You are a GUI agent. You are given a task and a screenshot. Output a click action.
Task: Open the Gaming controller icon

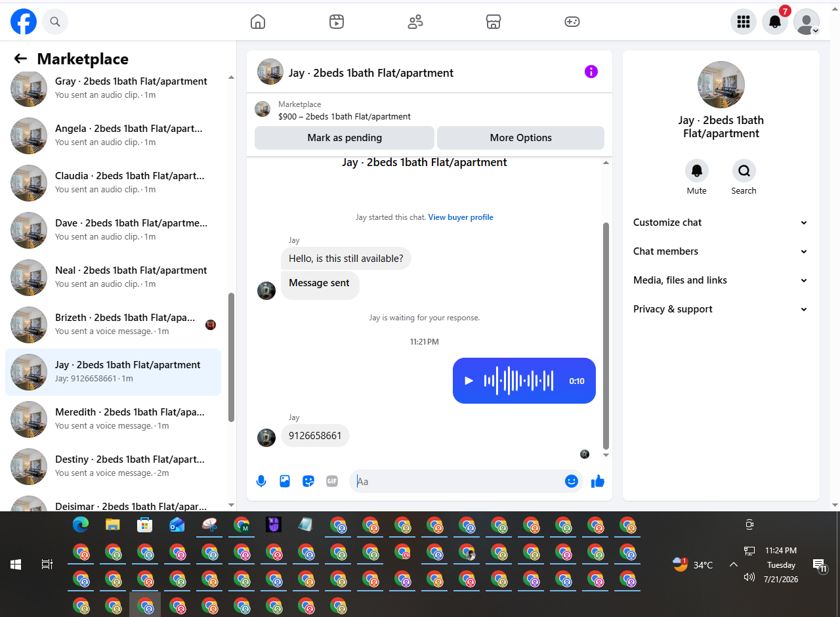tap(572, 22)
